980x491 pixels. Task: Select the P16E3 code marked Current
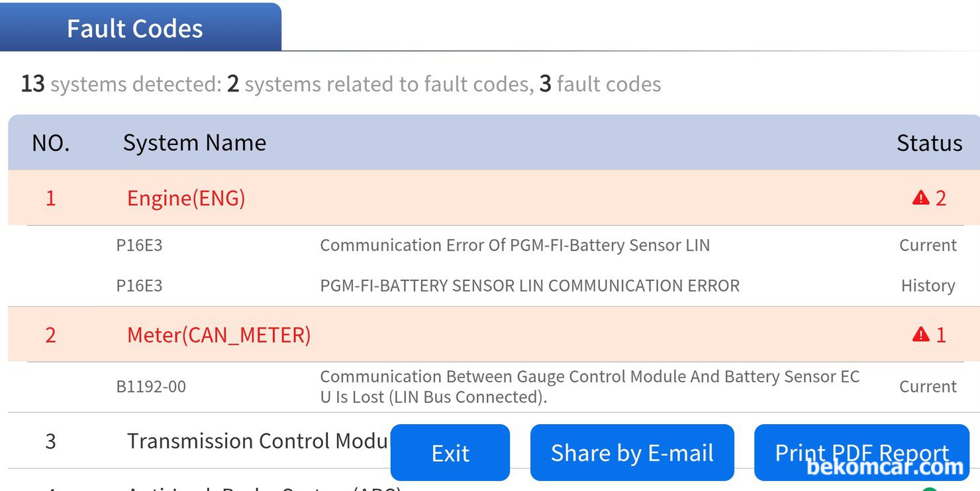coord(139,245)
